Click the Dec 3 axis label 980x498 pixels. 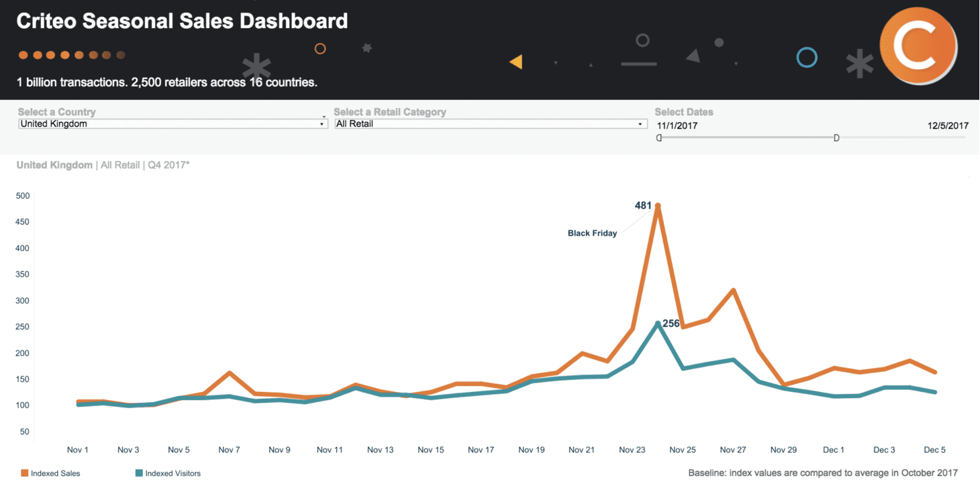pos(884,450)
